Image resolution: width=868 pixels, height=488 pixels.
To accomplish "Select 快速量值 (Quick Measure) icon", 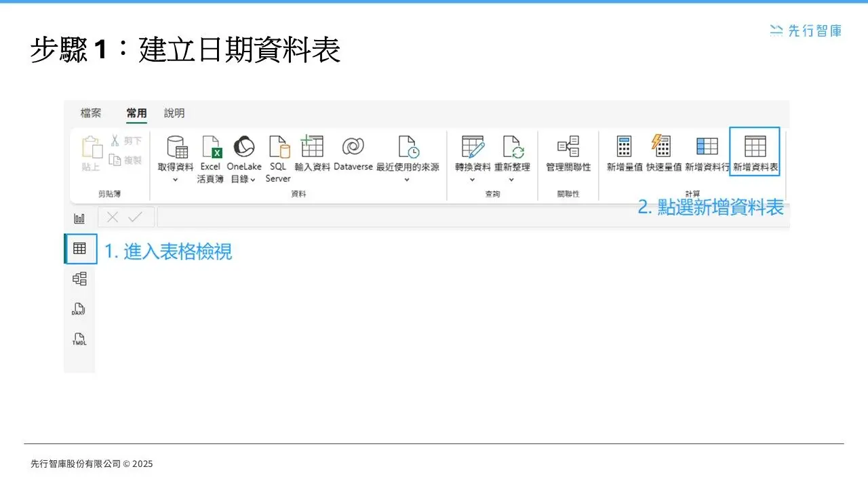I will pyautogui.click(x=661, y=146).
